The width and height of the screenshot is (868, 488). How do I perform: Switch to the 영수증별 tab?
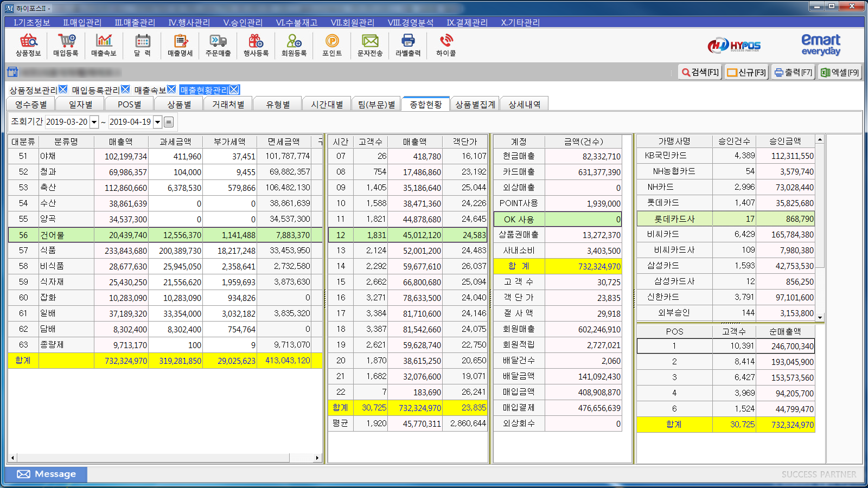click(x=31, y=104)
